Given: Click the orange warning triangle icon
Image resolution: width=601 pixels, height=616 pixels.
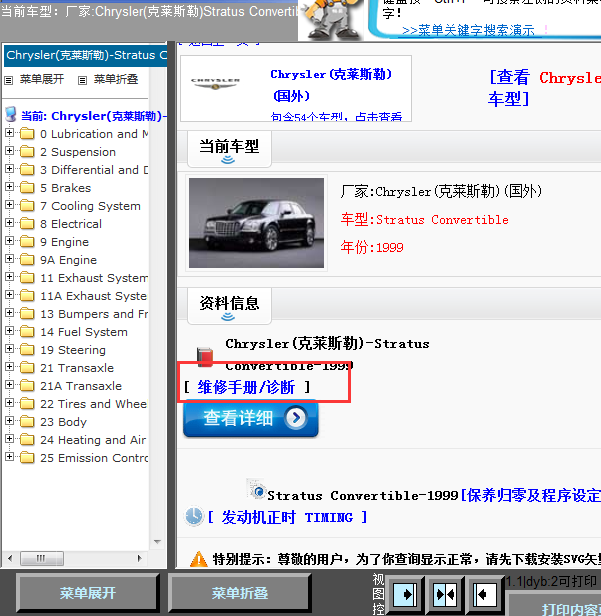Looking at the screenshot, I should [199, 559].
